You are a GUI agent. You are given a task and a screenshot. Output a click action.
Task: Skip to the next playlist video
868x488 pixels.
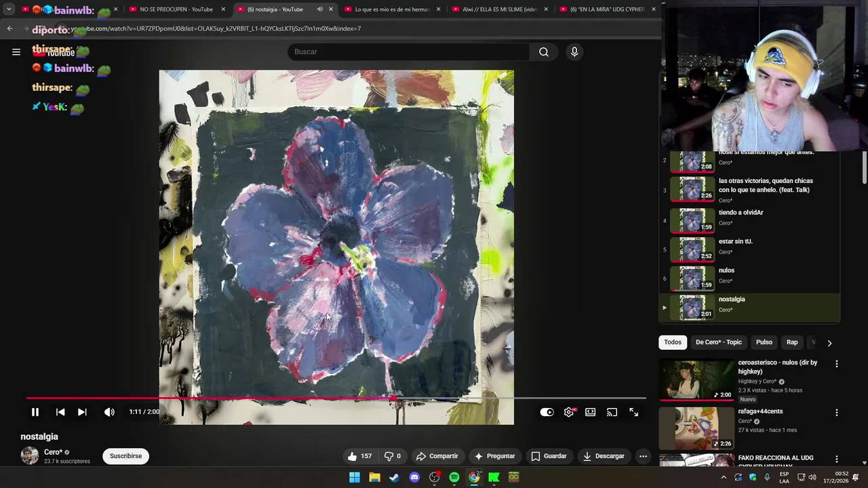(82, 412)
